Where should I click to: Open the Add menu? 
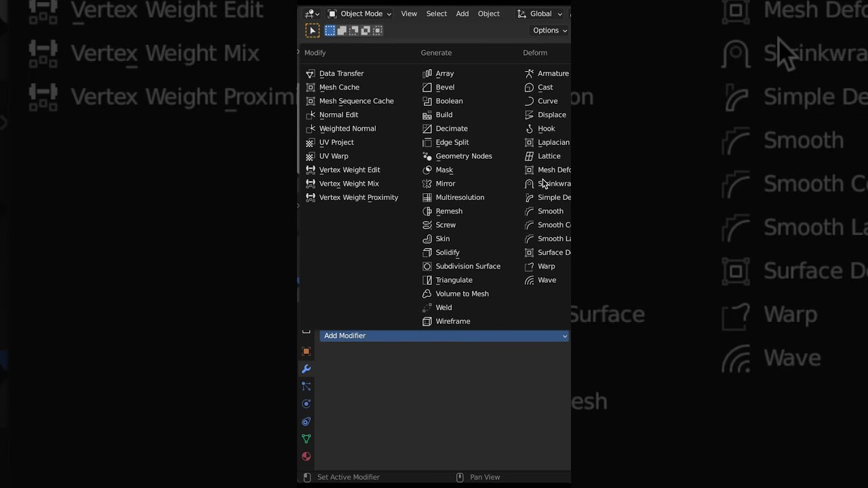point(462,14)
